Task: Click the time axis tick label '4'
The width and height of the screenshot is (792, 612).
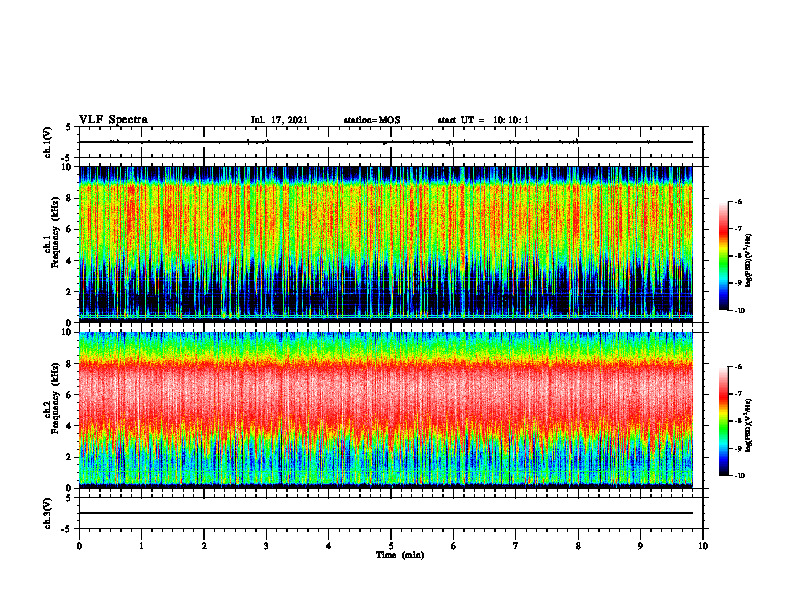Action: (x=329, y=546)
